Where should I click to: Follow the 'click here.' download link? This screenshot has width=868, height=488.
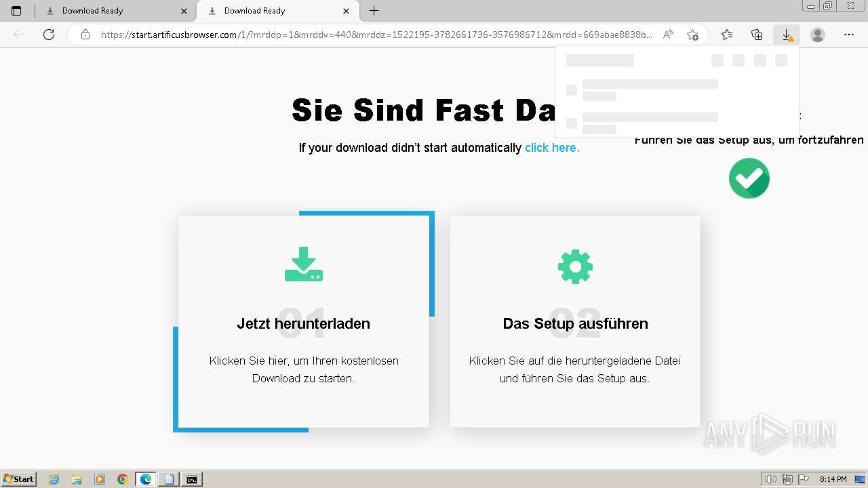[x=552, y=148]
